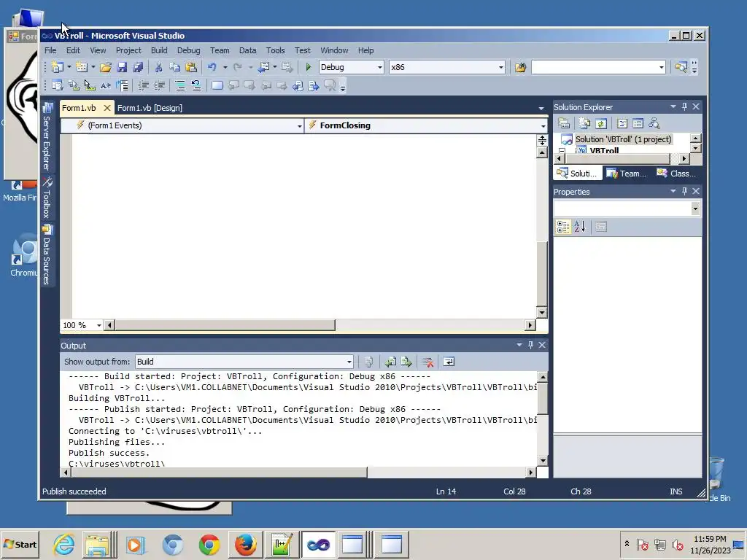
Task: Click the Copy icon in toolbar
Action: click(175, 67)
